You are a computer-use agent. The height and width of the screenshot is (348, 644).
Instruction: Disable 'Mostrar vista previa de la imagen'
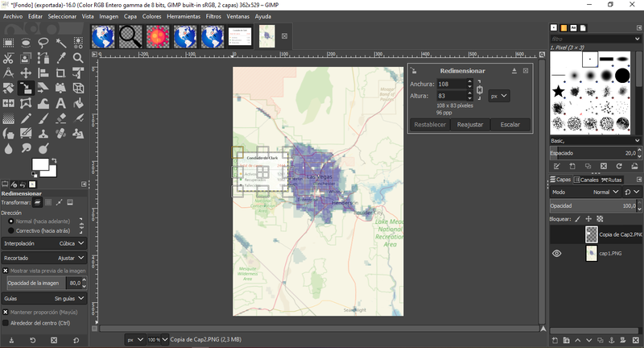[x=6, y=271]
